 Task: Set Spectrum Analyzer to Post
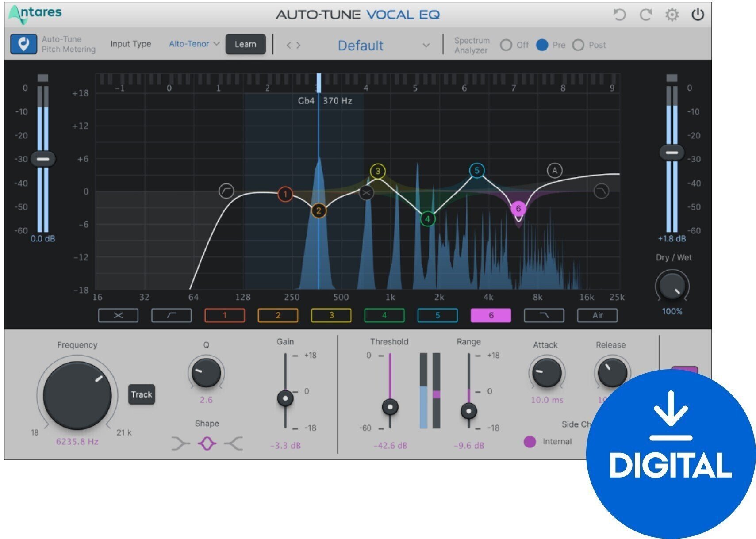(578, 45)
